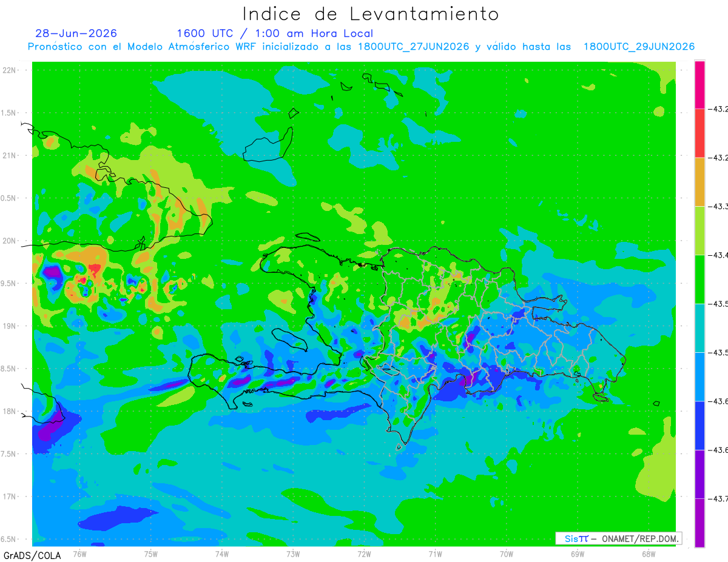Click the forecast date '28-Jun-2026'
Image resolution: width=728 pixels, height=562 pixels.
[x=76, y=33]
